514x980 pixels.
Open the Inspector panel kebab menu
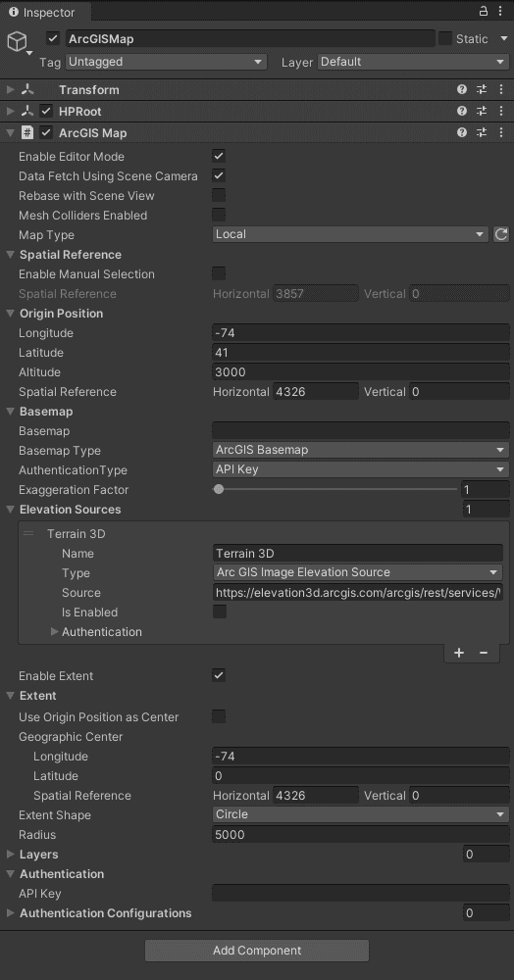[500, 11]
